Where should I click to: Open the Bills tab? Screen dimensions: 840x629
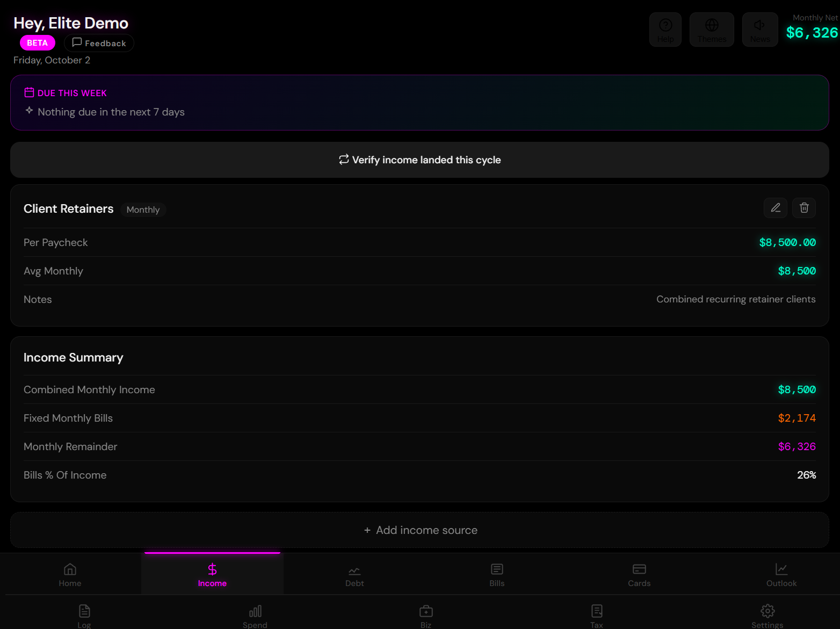click(x=497, y=575)
